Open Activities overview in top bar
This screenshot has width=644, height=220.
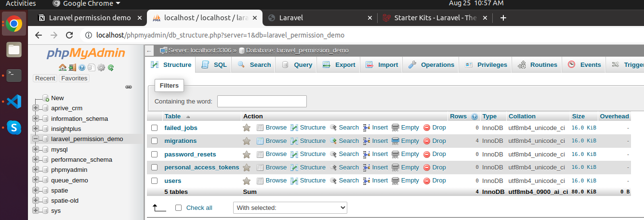click(x=21, y=3)
